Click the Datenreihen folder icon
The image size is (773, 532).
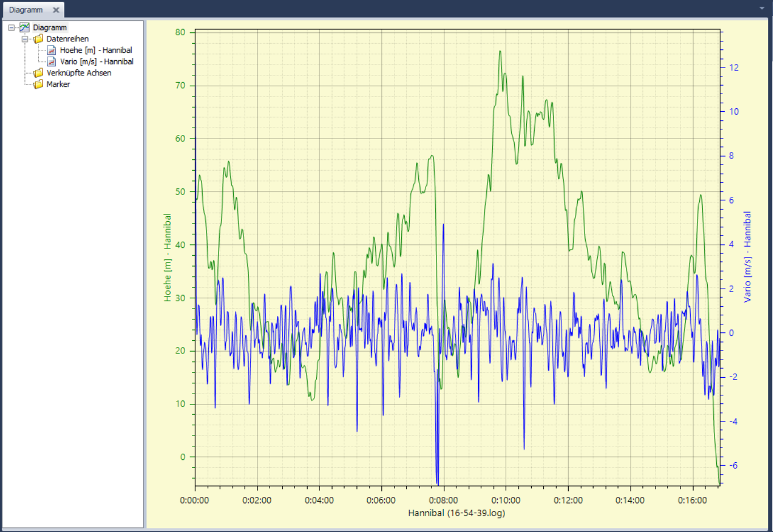38,39
